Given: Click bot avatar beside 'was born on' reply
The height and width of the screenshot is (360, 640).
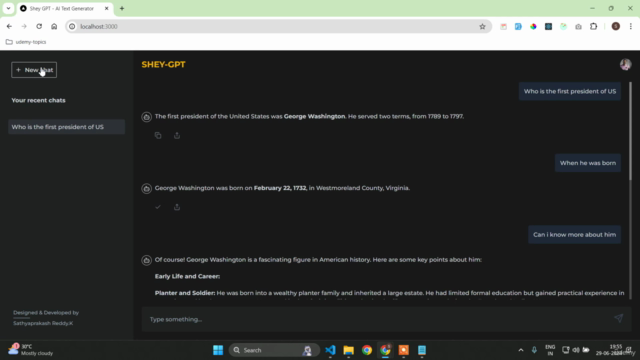Looking at the screenshot, I should 147,189.
